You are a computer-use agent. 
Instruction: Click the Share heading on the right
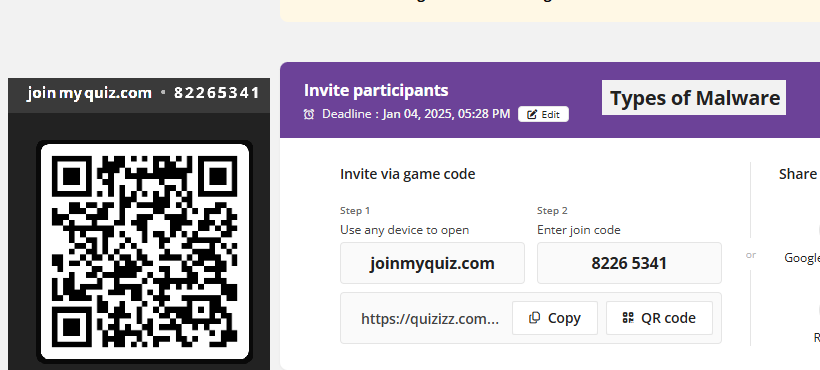pos(799,174)
